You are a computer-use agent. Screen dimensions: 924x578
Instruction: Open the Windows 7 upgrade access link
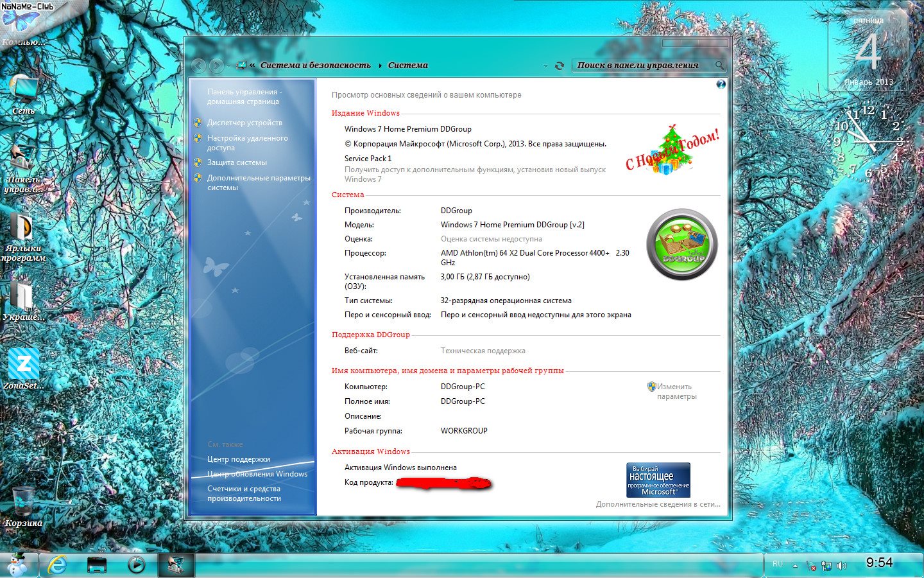[x=475, y=174]
